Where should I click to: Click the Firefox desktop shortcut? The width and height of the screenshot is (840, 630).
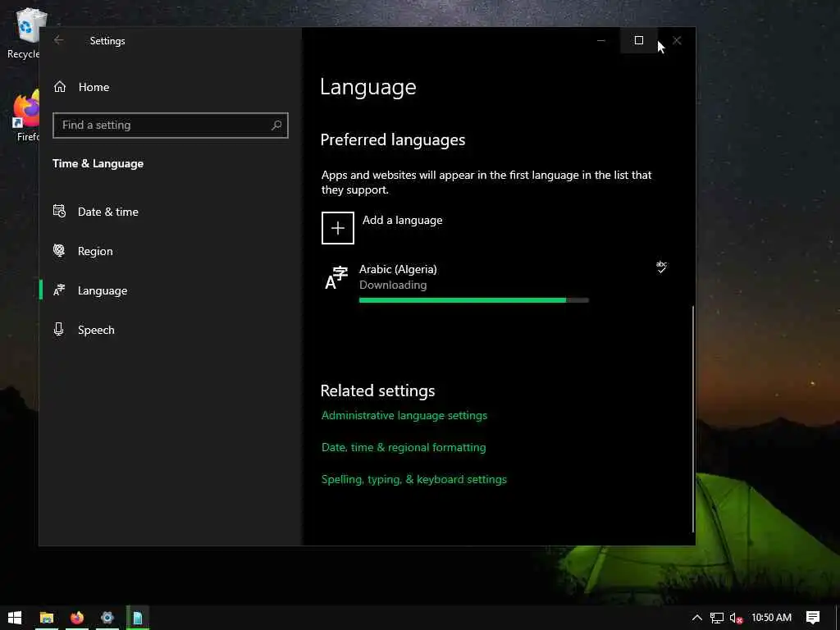pyautogui.click(x=25, y=115)
